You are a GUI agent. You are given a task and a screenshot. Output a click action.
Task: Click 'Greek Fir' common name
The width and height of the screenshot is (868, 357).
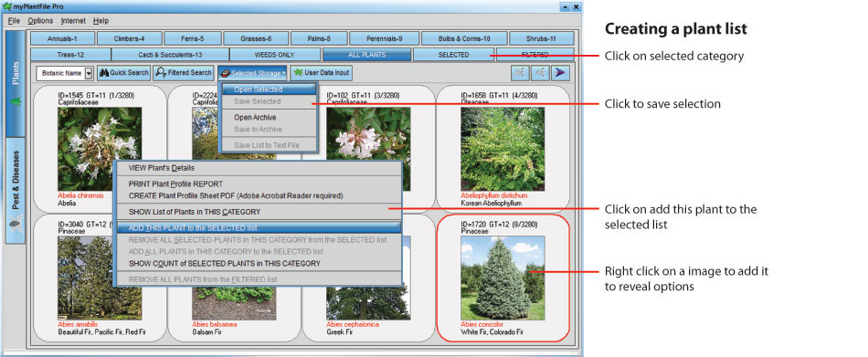(x=338, y=332)
